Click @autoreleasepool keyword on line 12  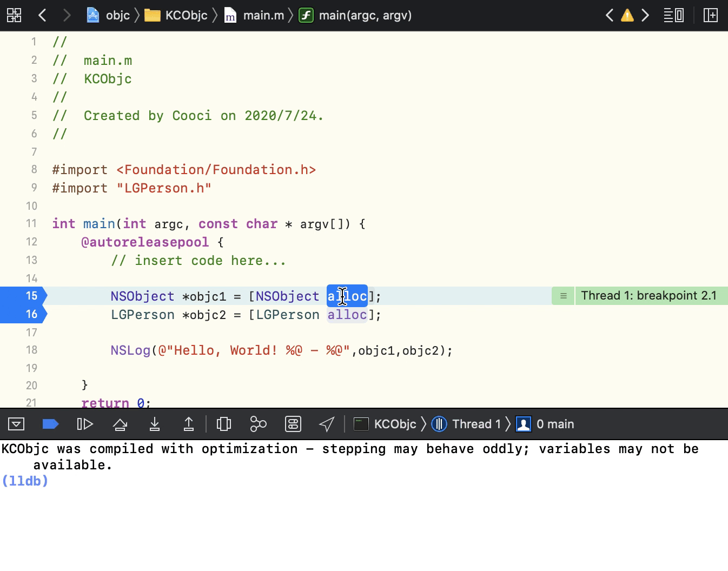[145, 242]
